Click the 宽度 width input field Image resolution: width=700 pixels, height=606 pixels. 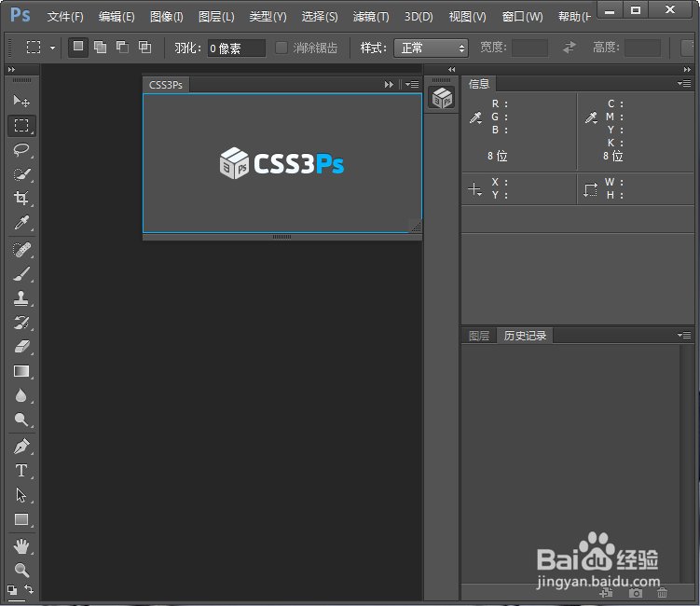529,48
